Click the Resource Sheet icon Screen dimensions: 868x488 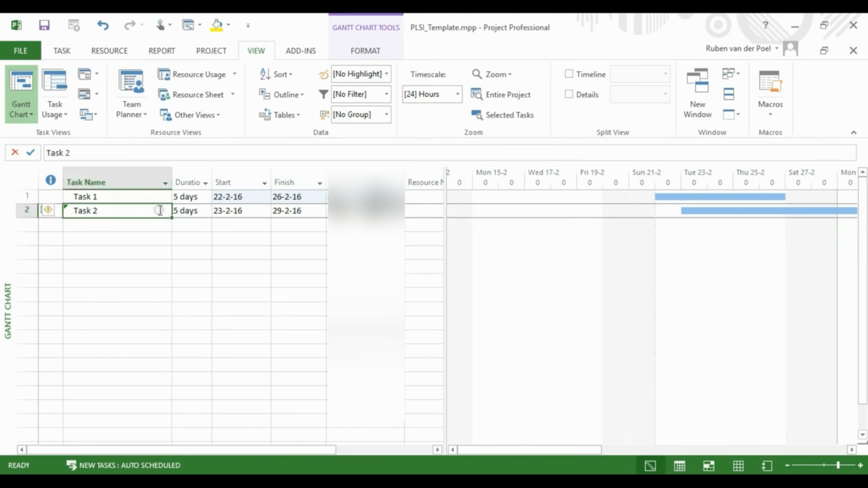click(x=164, y=94)
